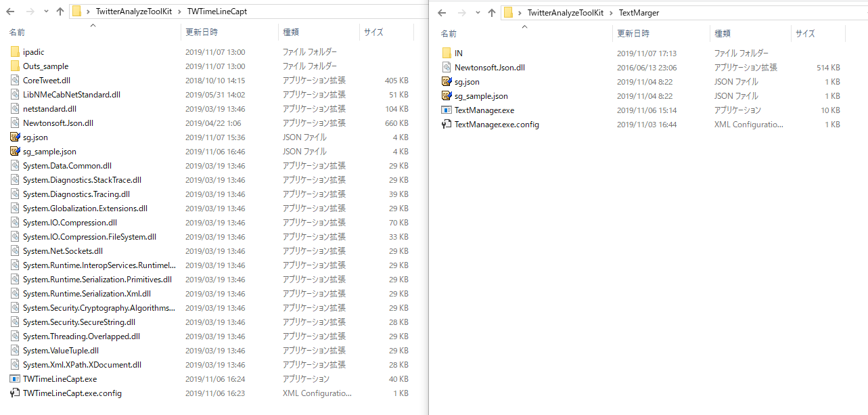Select TextManager.exe.config file icon
The width and height of the screenshot is (868, 415).
click(447, 125)
